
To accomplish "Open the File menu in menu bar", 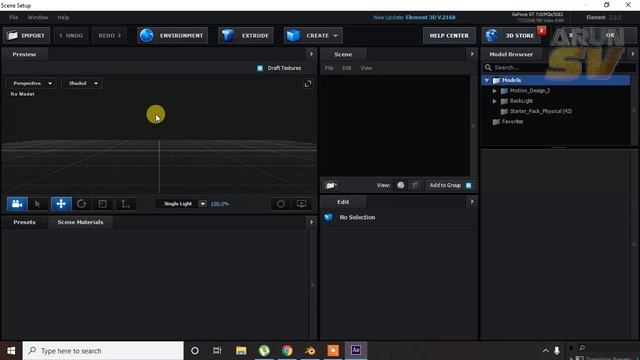I will (x=13, y=18).
